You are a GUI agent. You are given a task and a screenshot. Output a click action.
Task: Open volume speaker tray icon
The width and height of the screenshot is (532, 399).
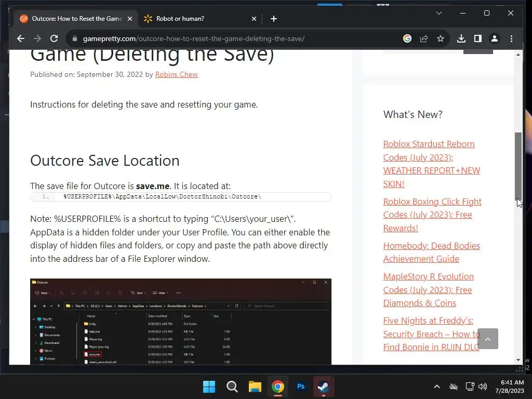coord(483,387)
